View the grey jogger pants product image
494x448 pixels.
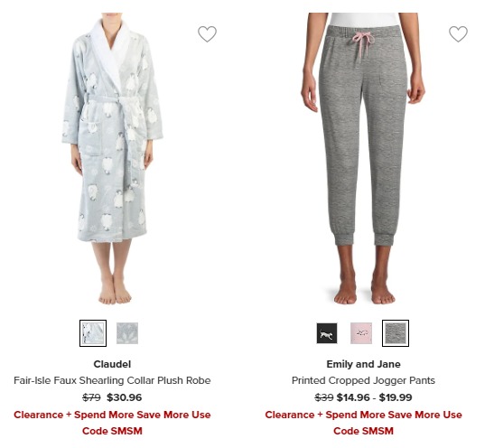[363, 158]
